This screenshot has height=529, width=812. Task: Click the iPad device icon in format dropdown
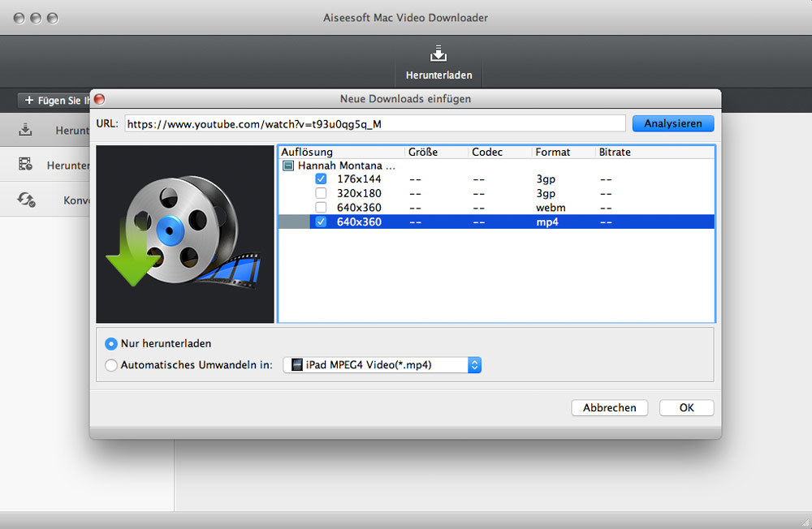point(296,365)
